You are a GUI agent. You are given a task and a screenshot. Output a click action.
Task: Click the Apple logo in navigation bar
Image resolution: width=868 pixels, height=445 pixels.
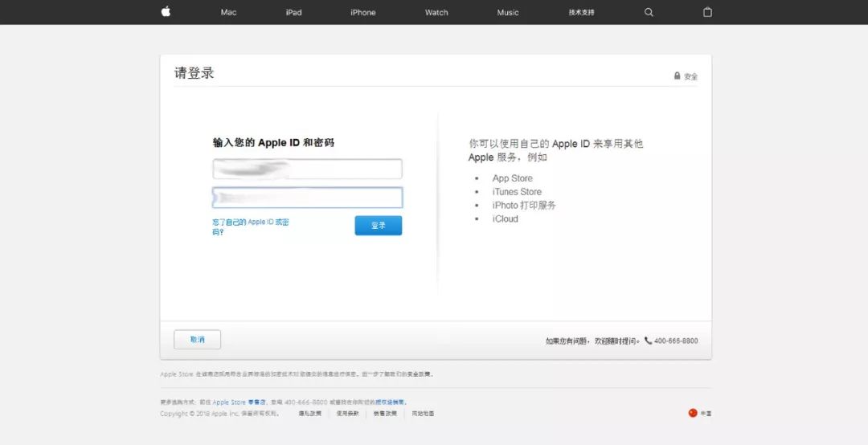(x=166, y=12)
